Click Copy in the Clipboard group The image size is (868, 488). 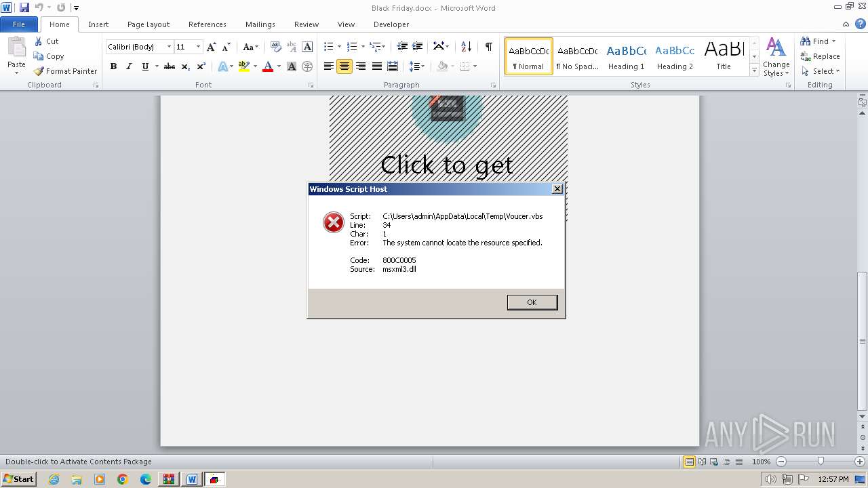click(49, 56)
